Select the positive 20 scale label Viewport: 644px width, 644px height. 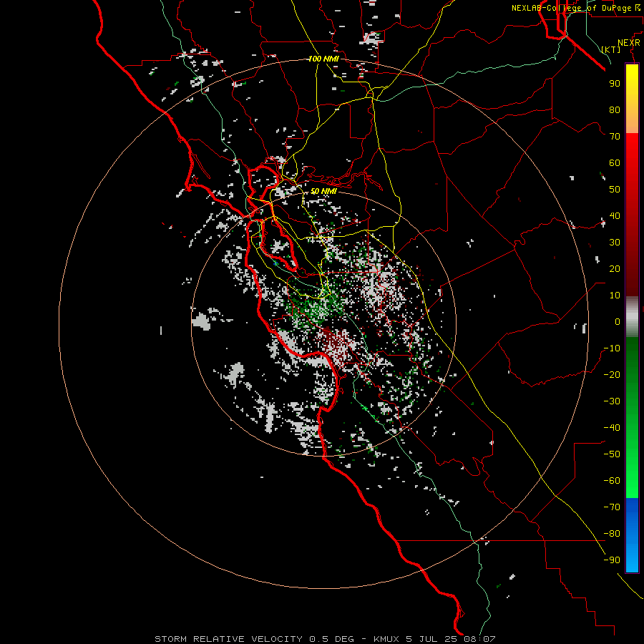pos(615,268)
